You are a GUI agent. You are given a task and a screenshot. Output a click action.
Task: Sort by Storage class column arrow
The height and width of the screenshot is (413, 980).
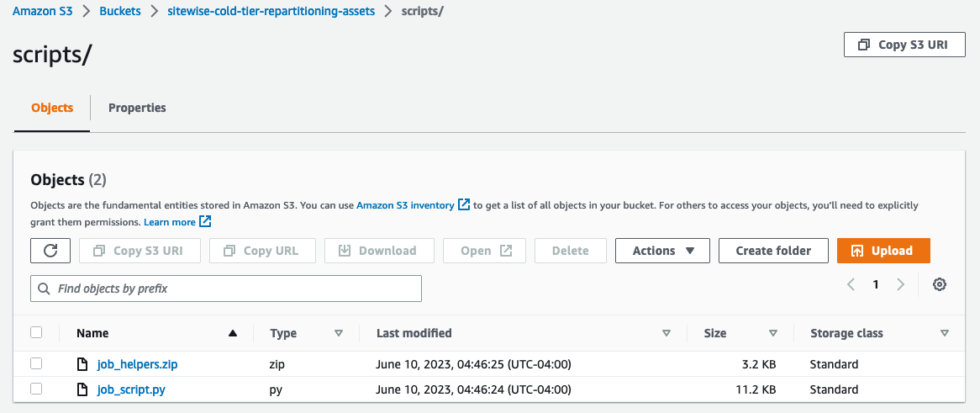coord(945,334)
